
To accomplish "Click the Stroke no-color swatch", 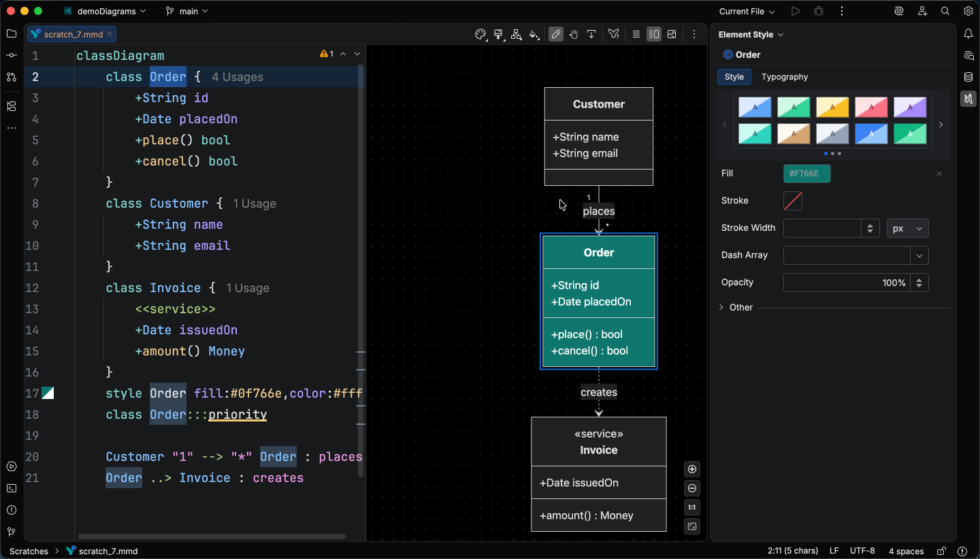I will (793, 201).
